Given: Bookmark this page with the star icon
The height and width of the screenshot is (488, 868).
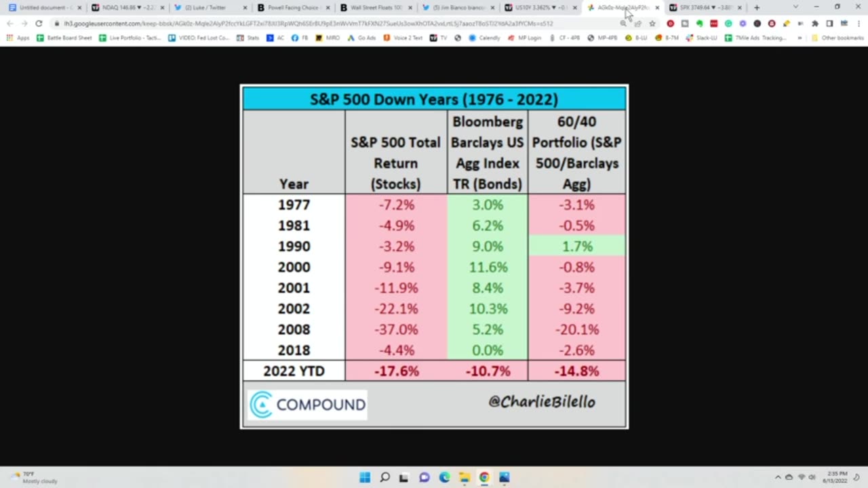Looking at the screenshot, I should pyautogui.click(x=652, y=23).
